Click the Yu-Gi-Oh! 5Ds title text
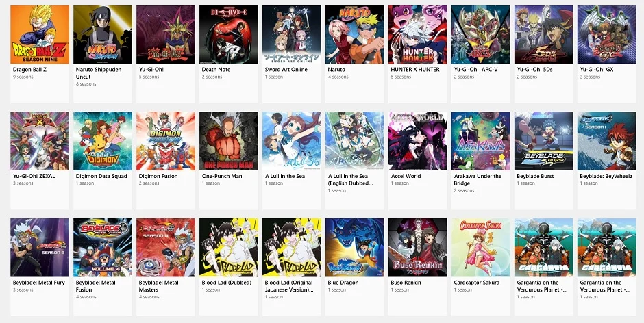The width and height of the screenshot is (644, 323). [534, 70]
